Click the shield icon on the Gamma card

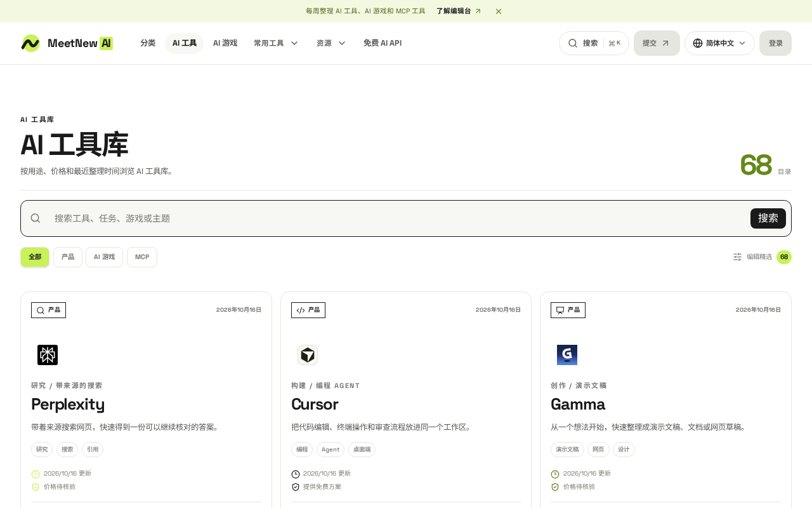(555, 487)
